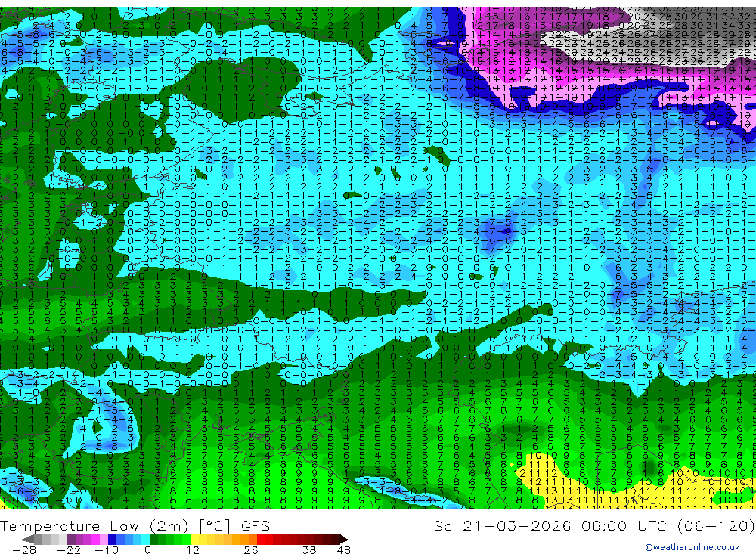This screenshot has height=554, width=756.
Task: Click the legend label "0"
Action: [147, 549]
